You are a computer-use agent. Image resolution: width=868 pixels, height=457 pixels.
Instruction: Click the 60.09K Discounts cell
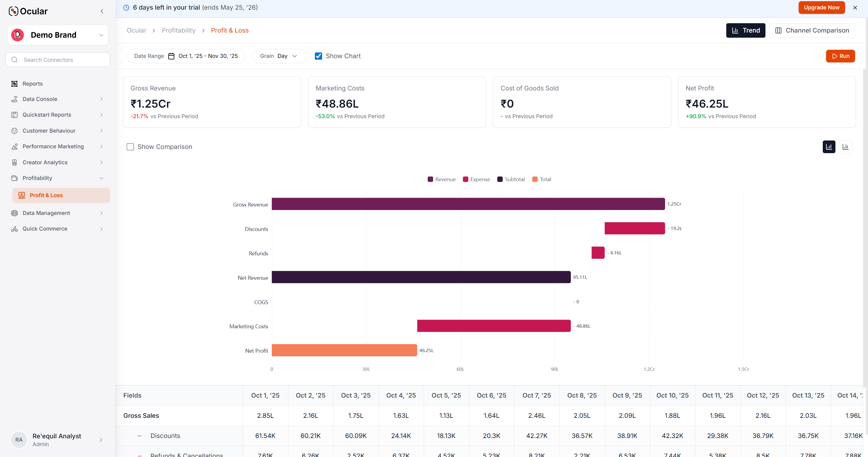(x=356, y=436)
